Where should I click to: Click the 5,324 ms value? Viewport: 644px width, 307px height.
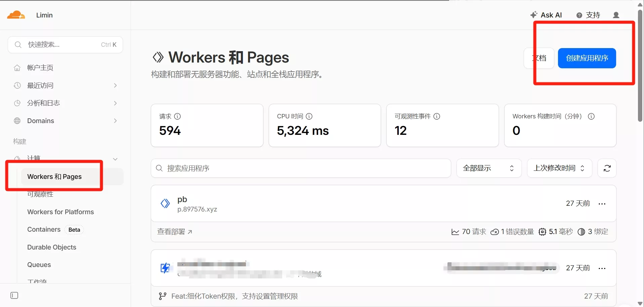pyautogui.click(x=303, y=130)
